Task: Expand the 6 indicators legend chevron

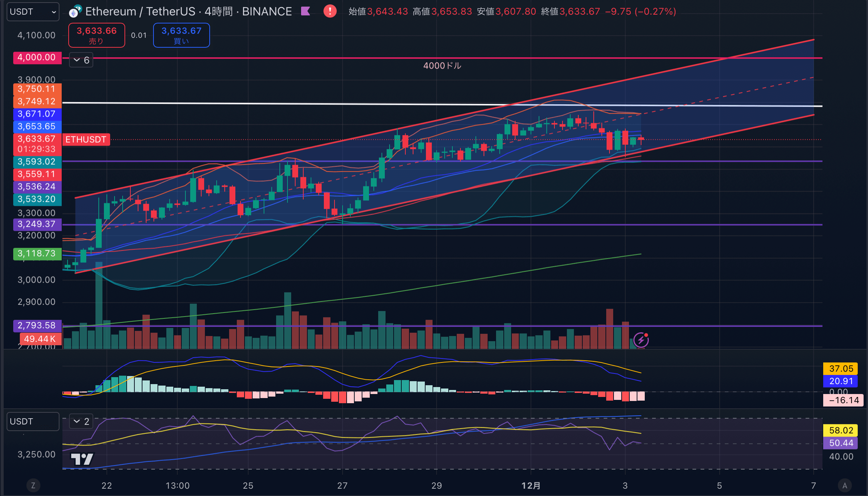Action: click(x=81, y=60)
